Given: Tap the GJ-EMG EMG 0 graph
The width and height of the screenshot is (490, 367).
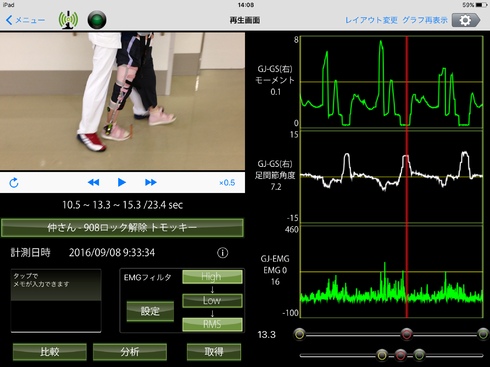Looking at the screenshot, I should pos(391,272).
